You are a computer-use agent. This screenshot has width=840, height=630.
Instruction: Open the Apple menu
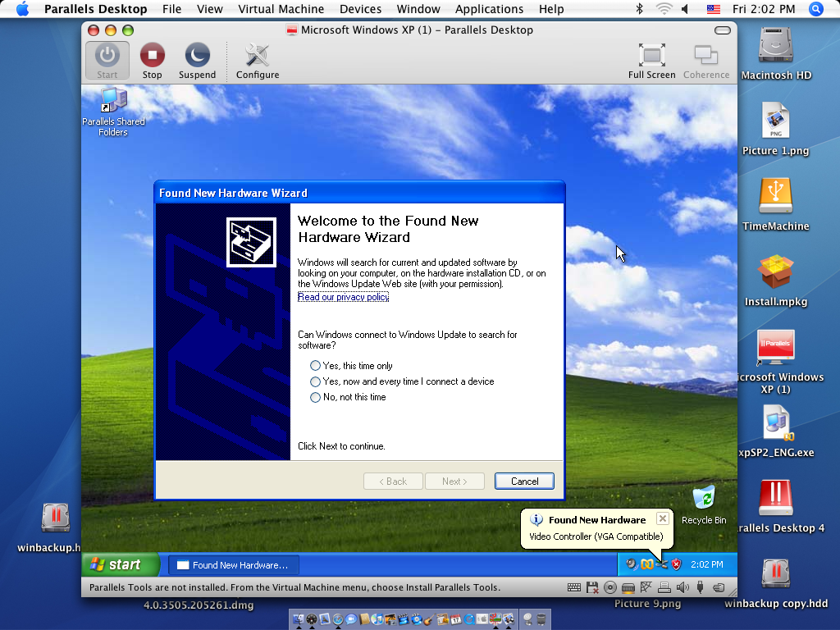point(22,9)
